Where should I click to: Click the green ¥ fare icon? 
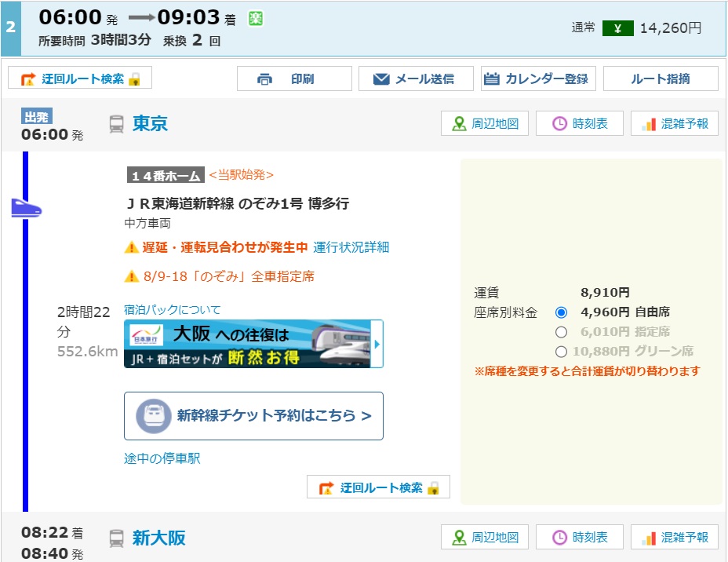[618, 29]
